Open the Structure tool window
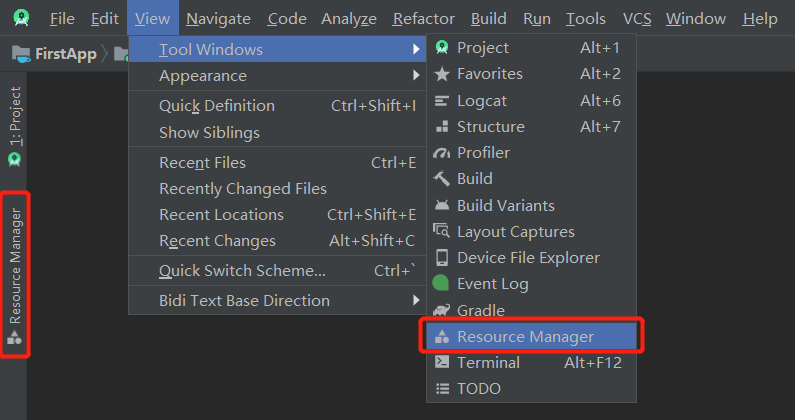This screenshot has width=795, height=420. (x=531, y=127)
